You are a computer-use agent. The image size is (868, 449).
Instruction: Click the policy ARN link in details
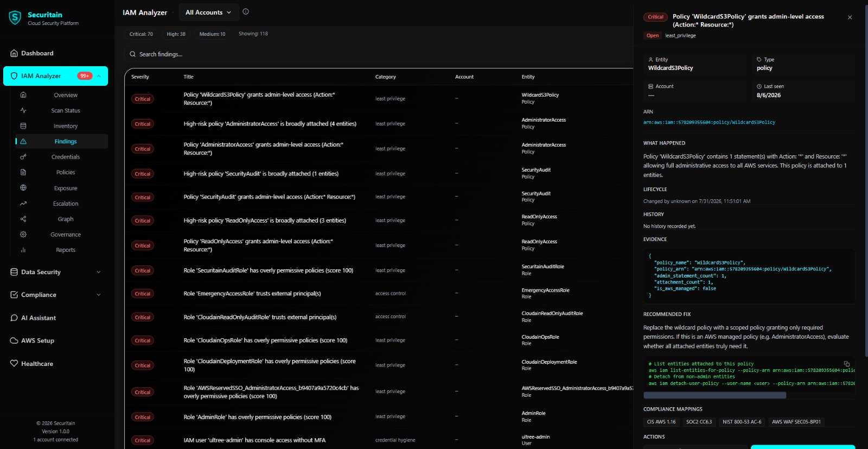709,122
